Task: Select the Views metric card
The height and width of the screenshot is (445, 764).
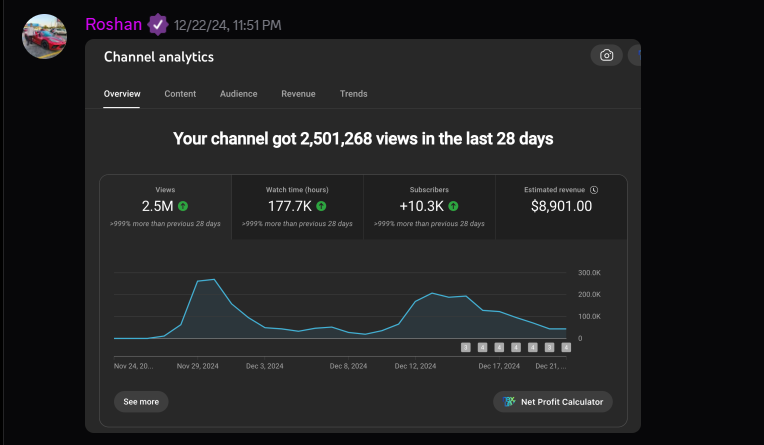Action: click(x=165, y=207)
